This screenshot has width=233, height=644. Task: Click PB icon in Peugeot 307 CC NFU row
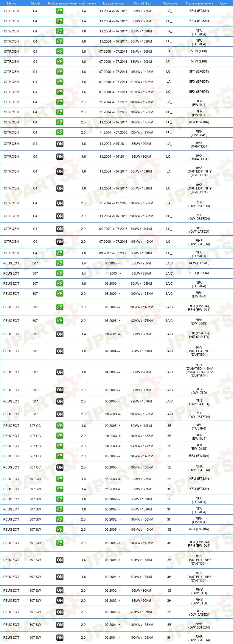pyautogui.click(x=60, y=426)
